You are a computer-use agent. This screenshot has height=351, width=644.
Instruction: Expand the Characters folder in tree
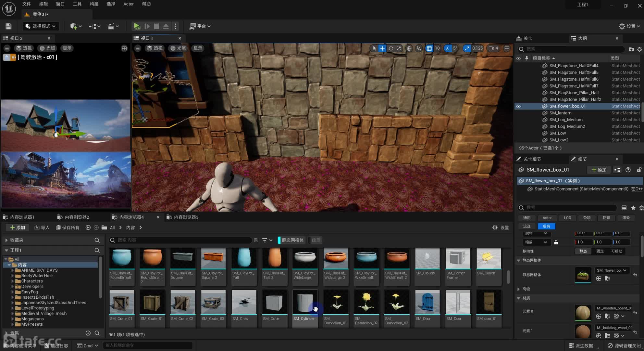(13, 281)
